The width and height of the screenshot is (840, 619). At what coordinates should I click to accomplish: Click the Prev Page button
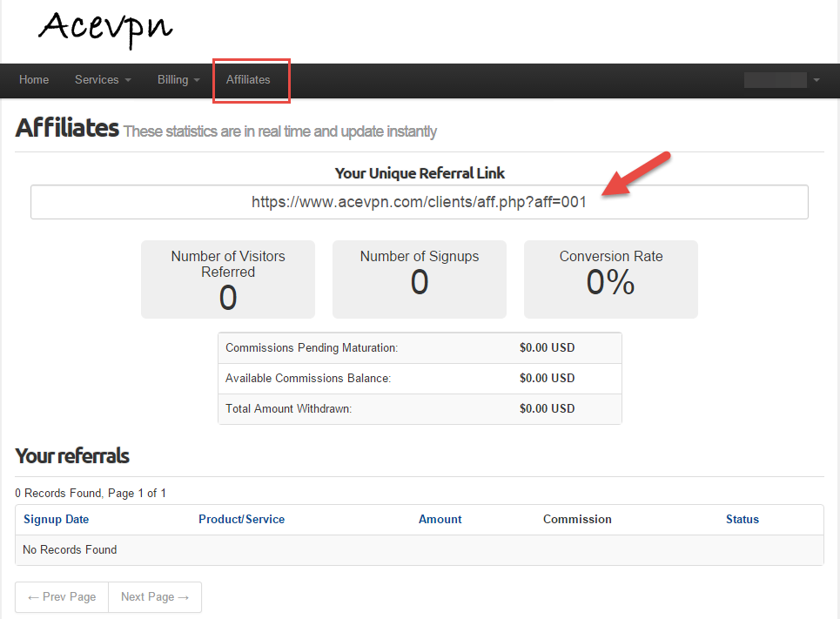tap(62, 597)
